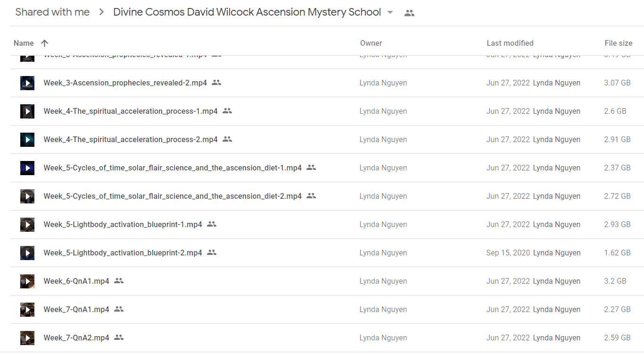The image size is (644, 355).
Task: Sort by the Last modified column header
Action: (510, 43)
